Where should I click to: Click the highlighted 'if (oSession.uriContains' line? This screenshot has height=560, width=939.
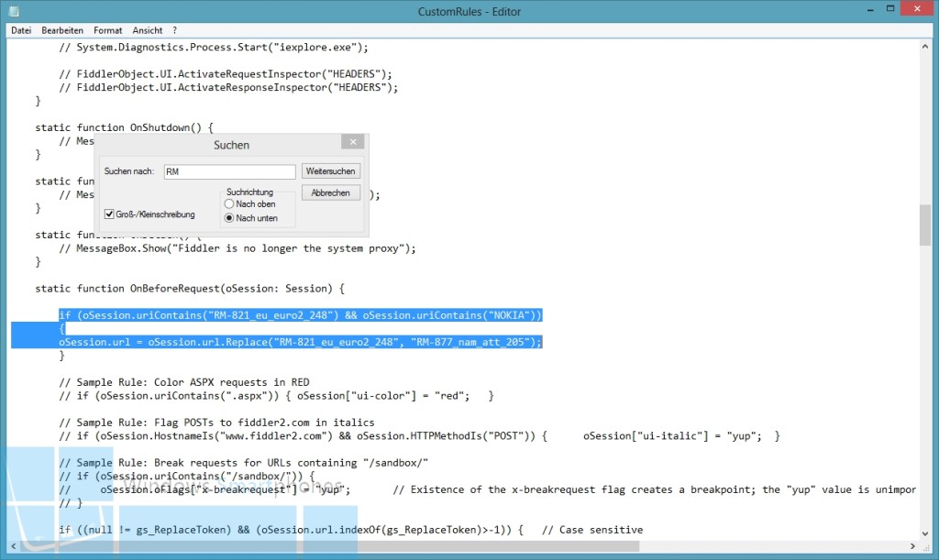coord(300,315)
